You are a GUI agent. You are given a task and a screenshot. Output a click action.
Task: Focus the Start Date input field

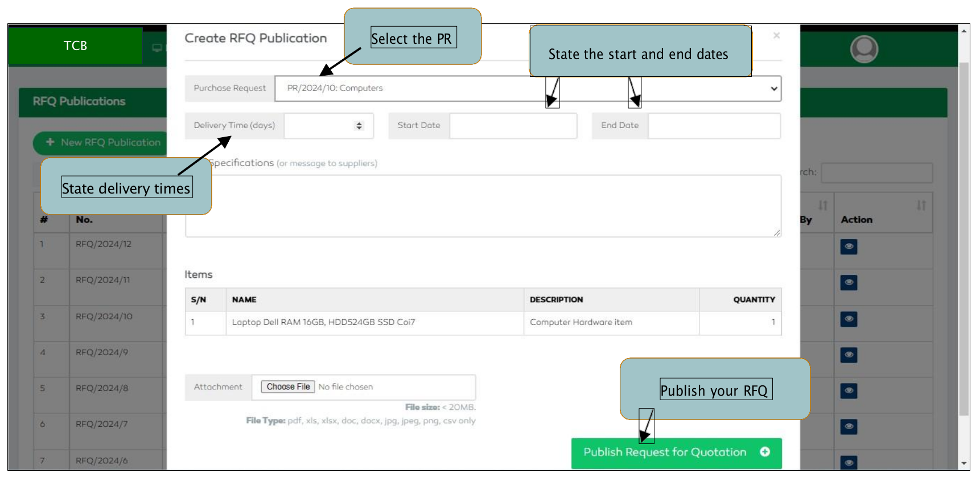[513, 126]
